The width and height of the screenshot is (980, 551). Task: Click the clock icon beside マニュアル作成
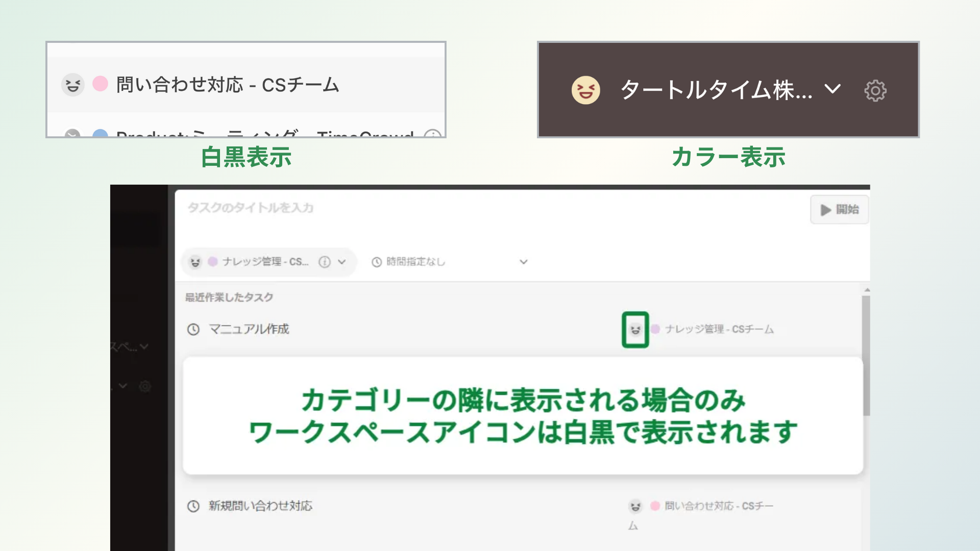pos(192,330)
